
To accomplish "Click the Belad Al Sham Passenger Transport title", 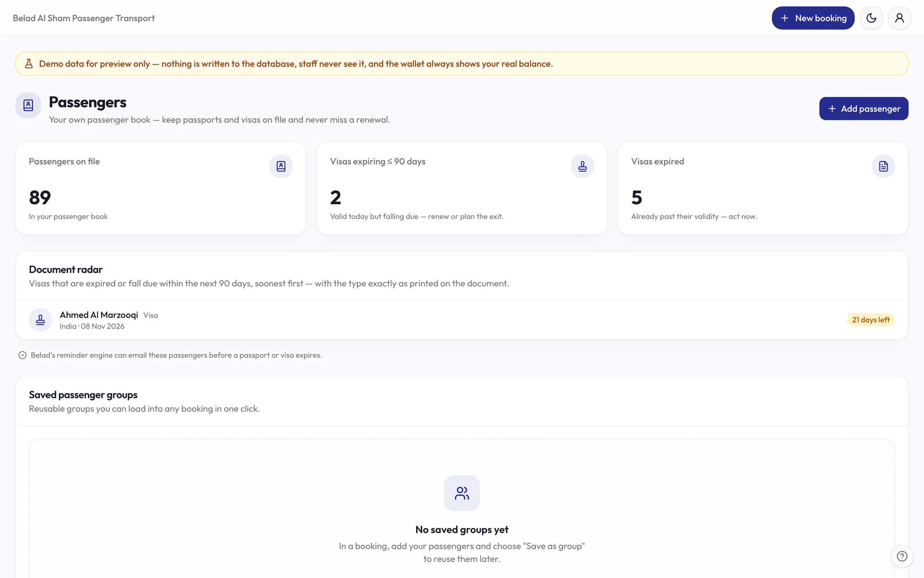I will [x=84, y=18].
